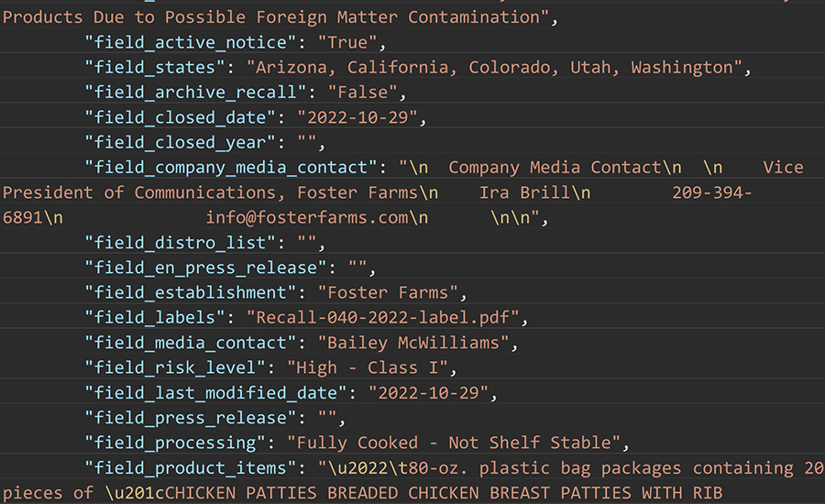Click "Recall-040-2022-label.pdf" value
This screenshot has height=504, width=825.
click(383, 317)
